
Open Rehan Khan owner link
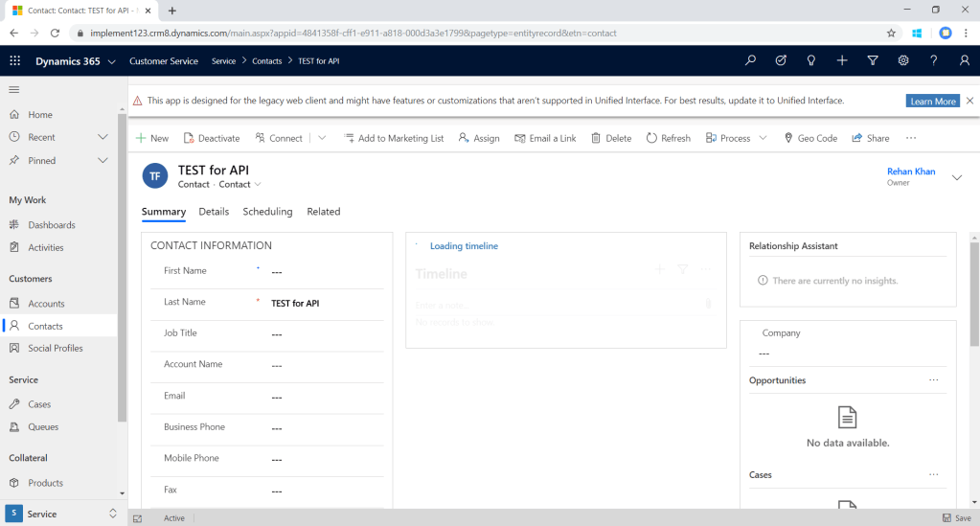click(911, 172)
